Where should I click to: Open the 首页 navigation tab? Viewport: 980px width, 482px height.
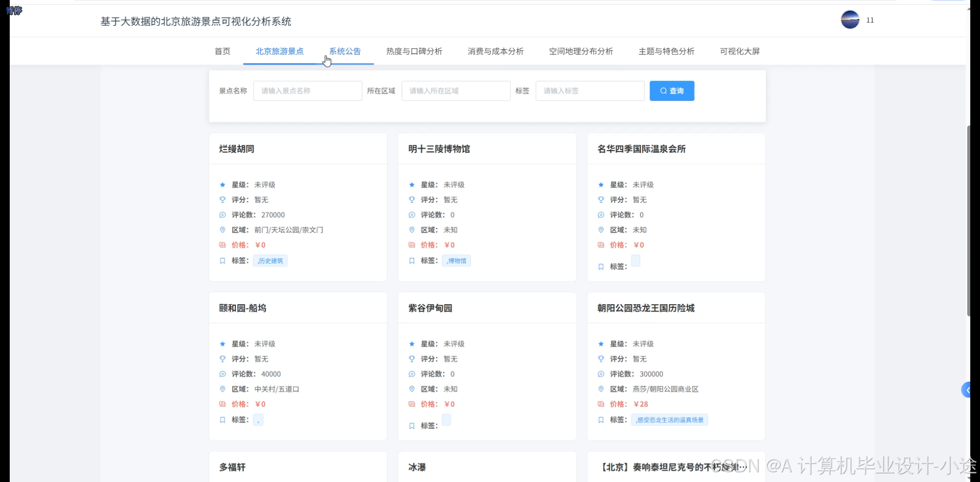[222, 51]
